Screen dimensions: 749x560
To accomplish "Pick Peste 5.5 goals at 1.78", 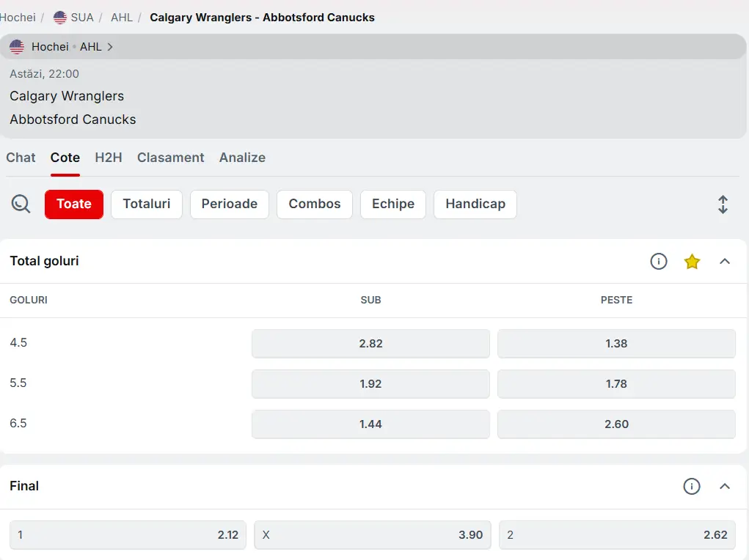I will click(x=616, y=383).
